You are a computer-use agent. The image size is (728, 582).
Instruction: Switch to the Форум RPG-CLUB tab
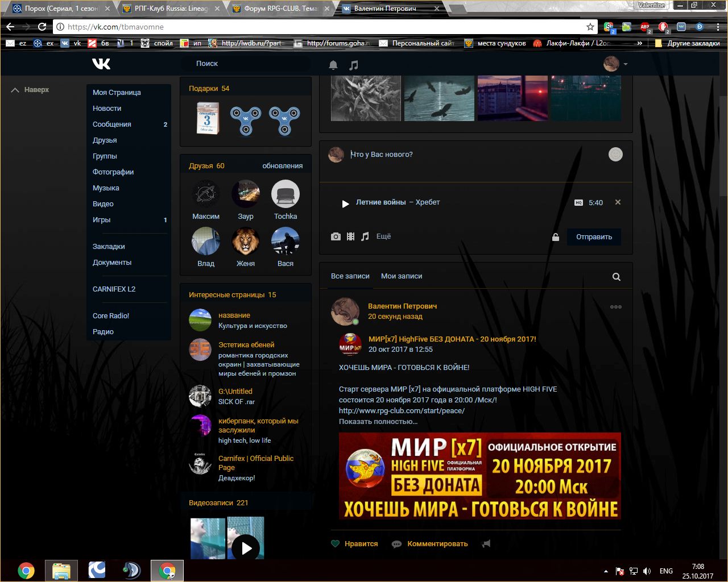tap(280, 9)
